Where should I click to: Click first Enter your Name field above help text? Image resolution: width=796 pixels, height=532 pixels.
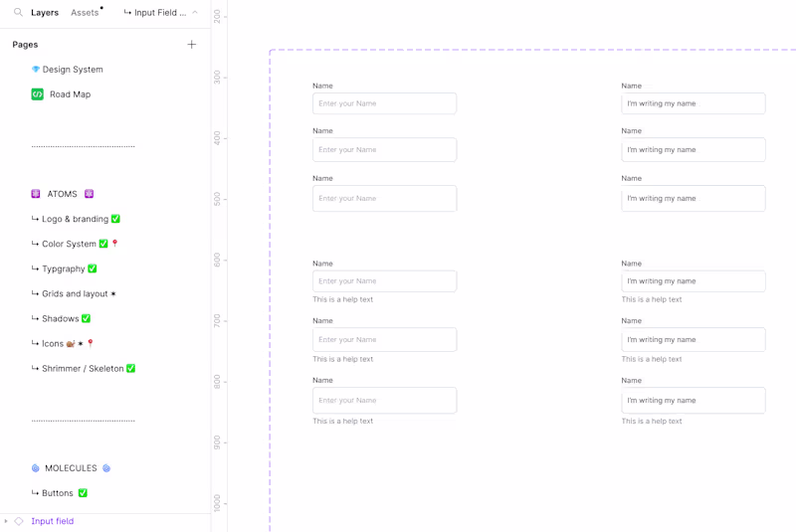384,281
